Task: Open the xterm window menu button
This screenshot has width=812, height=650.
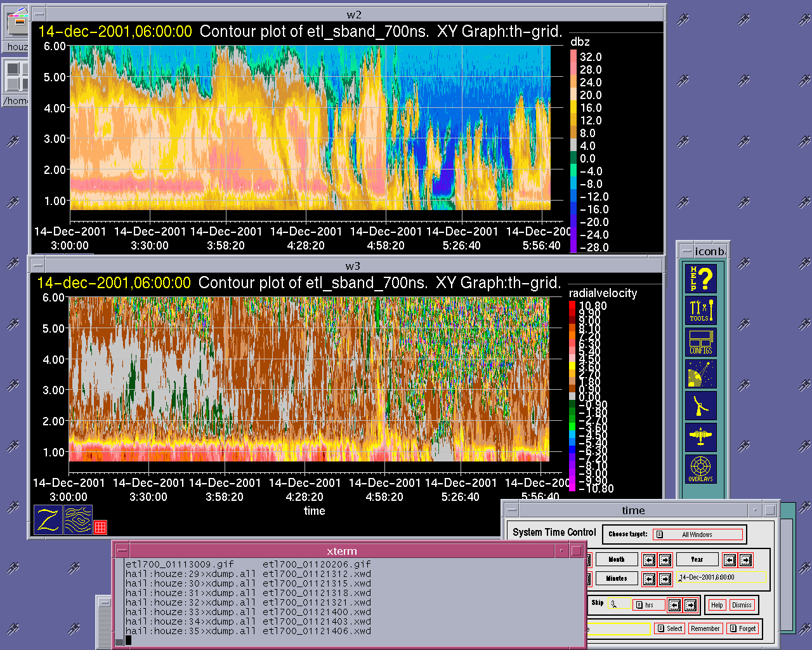Action: (123, 551)
